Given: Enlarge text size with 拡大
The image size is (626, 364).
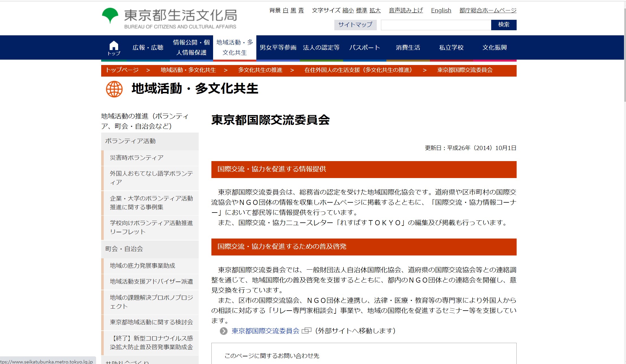Looking at the screenshot, I should click(375, 10).
